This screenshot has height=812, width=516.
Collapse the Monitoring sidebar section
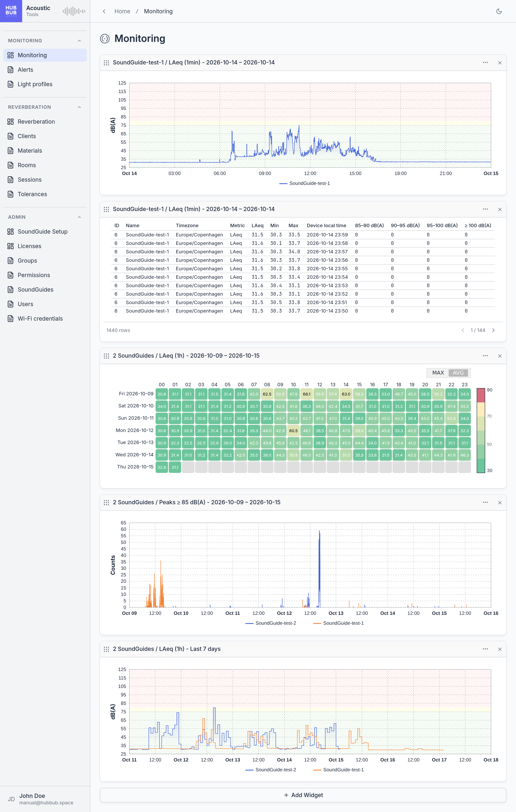click(x=79, y=40)
